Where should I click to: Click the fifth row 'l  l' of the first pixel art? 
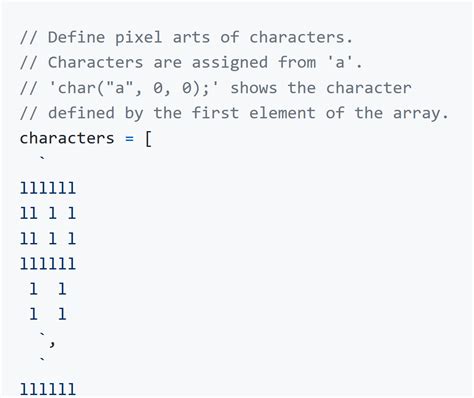click(x=48, y=289)
